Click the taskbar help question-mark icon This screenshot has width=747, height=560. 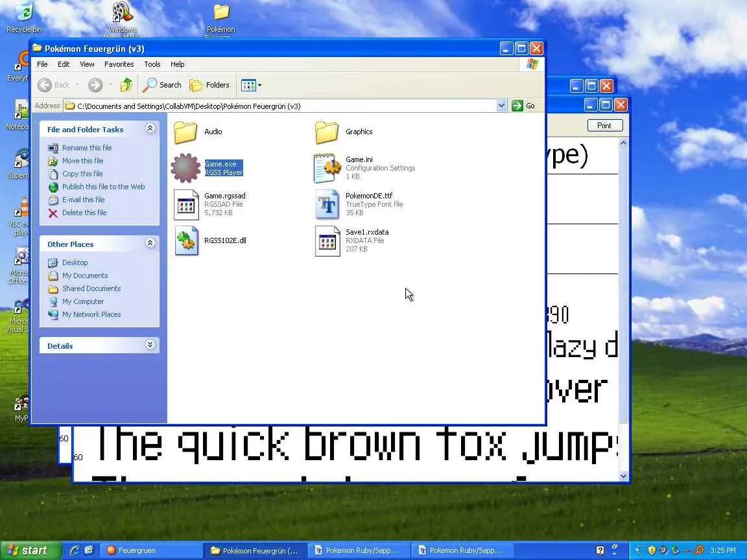(x=600, y=550)
